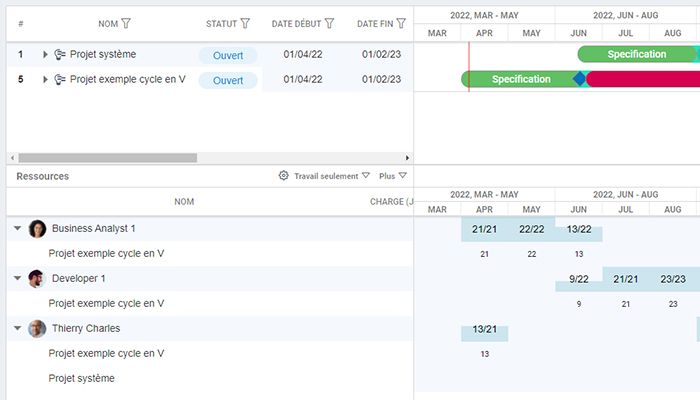Click the STATUT column header
Image resolution: width=700 pixels, height=400 pixels.
pyautogui.click(x=221, y=24)
